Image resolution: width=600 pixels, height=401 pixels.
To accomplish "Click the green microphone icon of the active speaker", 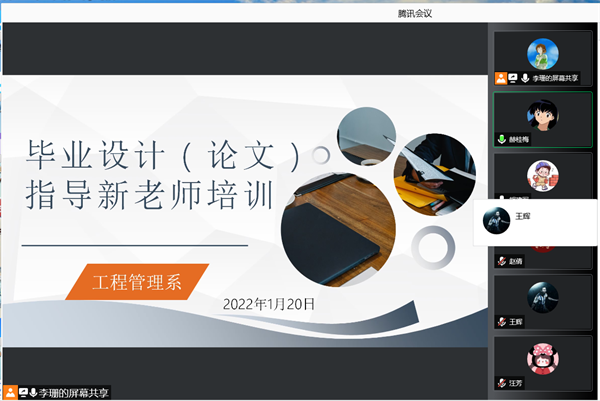I will pos(502,139).
